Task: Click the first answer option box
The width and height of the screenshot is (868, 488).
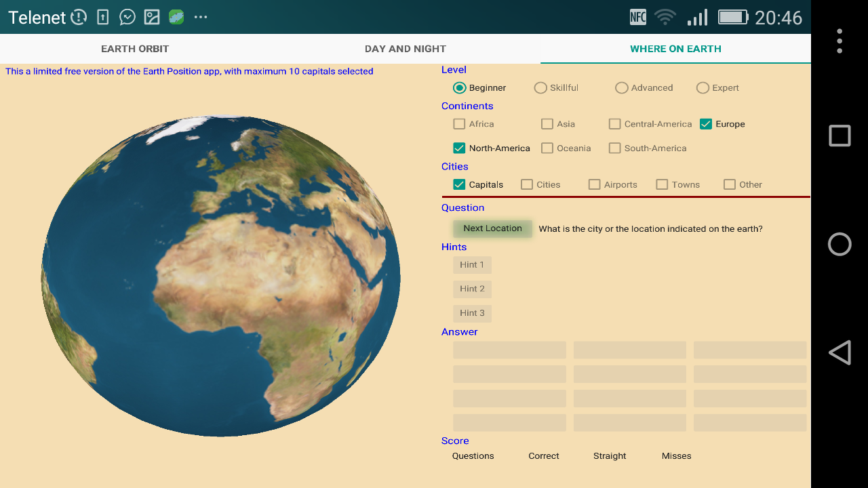Action: click(x=509, y=350)
